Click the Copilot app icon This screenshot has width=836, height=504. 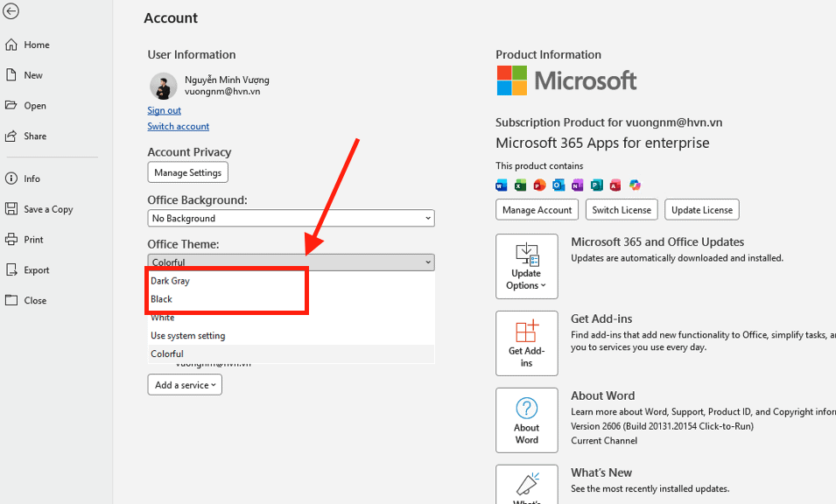coord(635,185)
